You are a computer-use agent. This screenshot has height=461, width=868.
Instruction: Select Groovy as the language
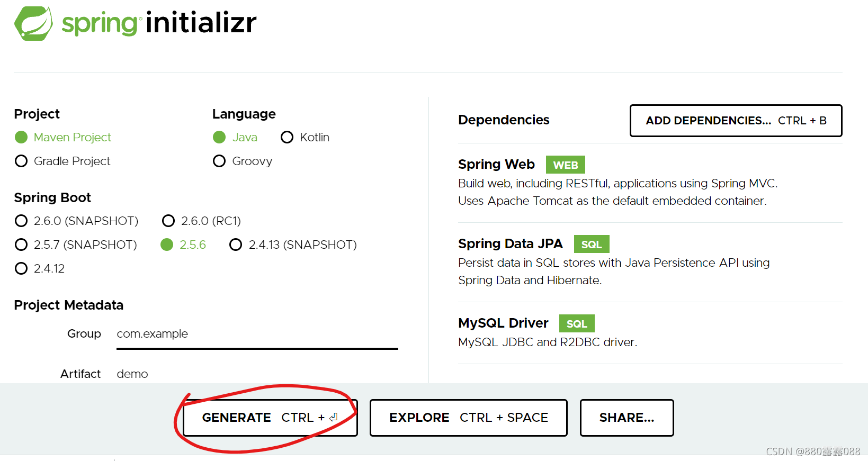tap(219, 161)
